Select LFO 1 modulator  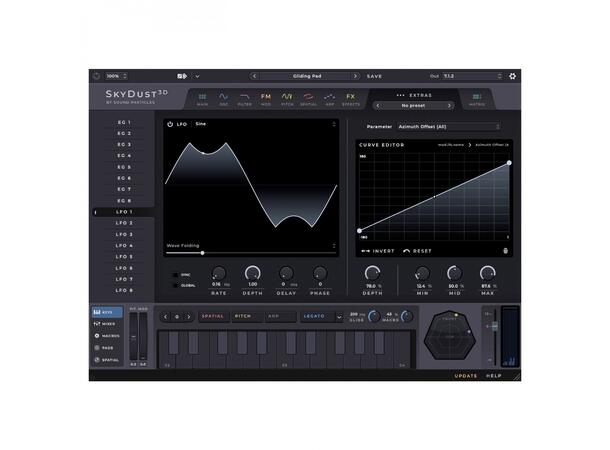click(124, 212)
